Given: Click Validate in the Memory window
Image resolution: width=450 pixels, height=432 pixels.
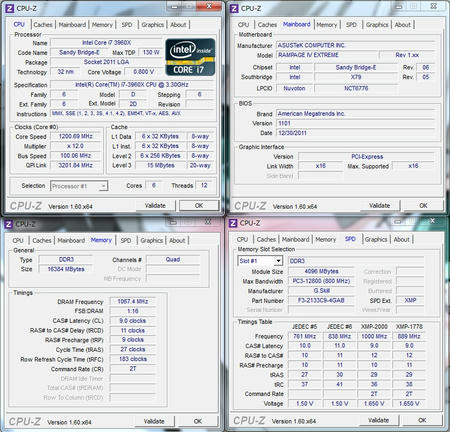Looking at the screenshot, I should [x=154, y=421].
